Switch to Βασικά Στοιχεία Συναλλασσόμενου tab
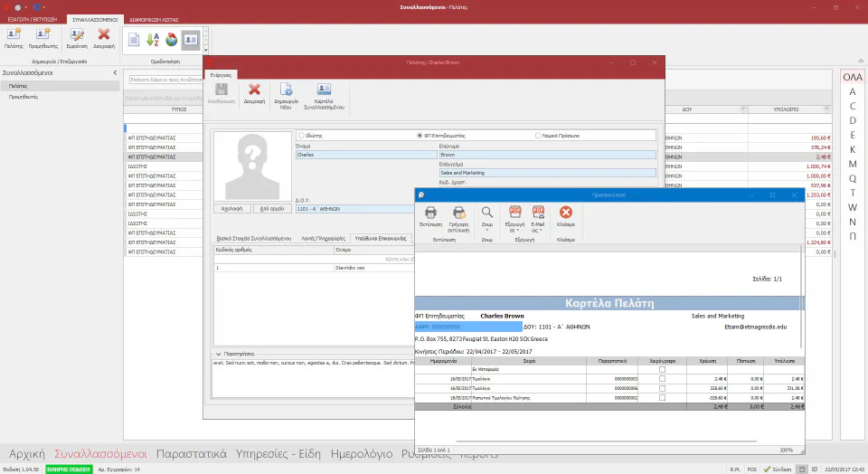 coord(253,238)
